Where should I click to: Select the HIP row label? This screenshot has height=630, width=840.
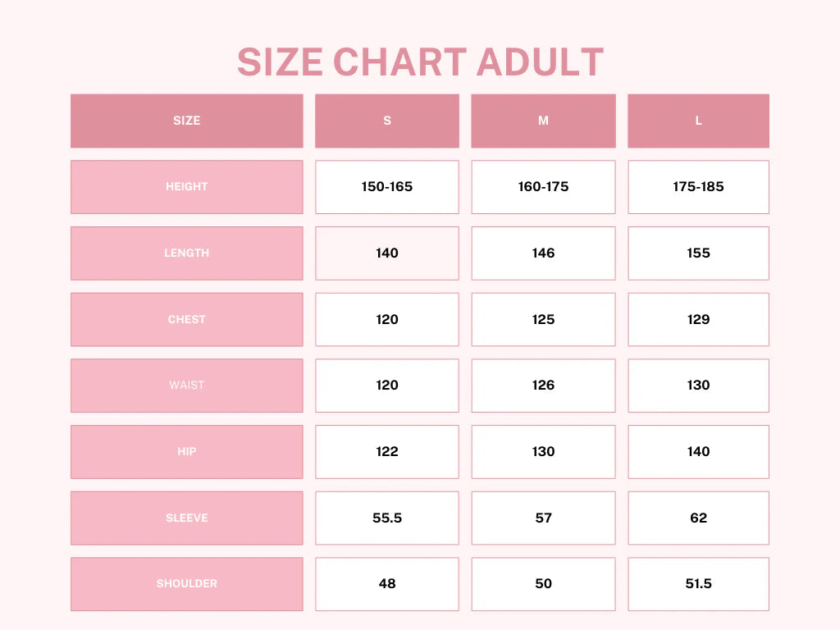[186, 452]
